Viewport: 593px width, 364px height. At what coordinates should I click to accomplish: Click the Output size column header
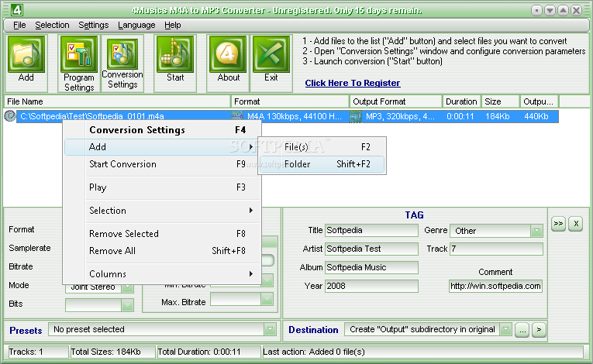pos(540,101)
